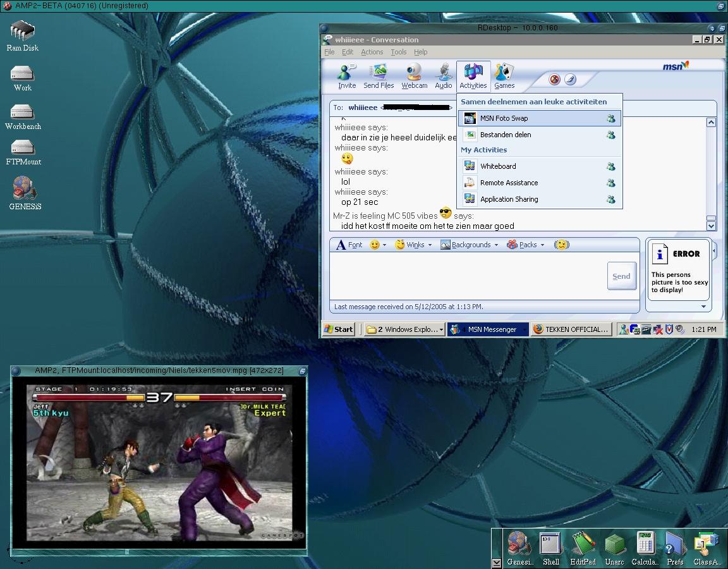Open the Actions menu
This screenshot has height=569, width=728.
click(x=372, y=52)
